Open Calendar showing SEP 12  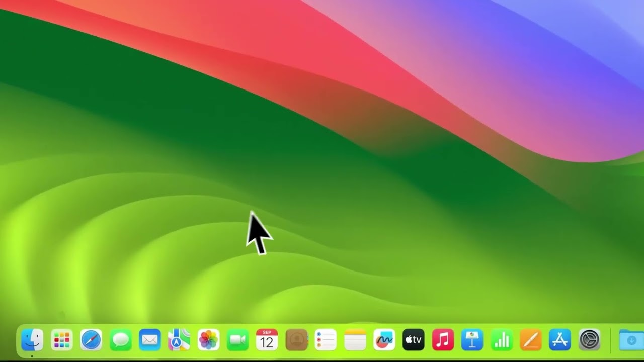click(267, 340)
